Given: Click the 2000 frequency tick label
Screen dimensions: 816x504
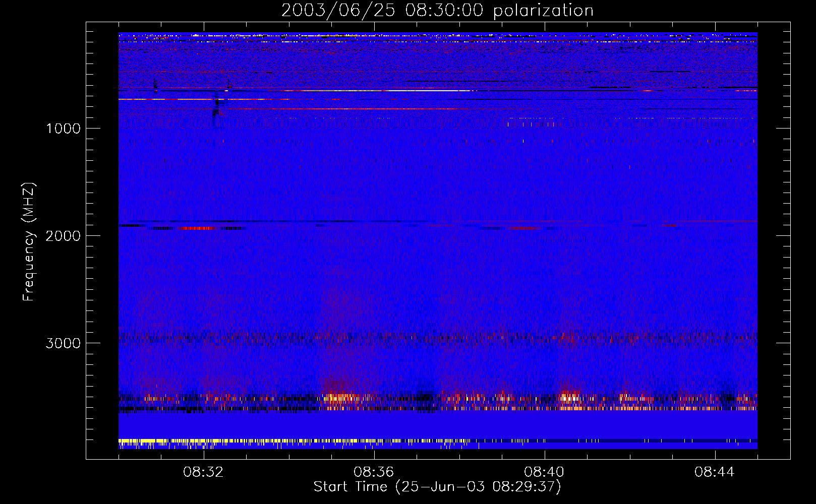Looking at the screenshot, I should 63,236.
